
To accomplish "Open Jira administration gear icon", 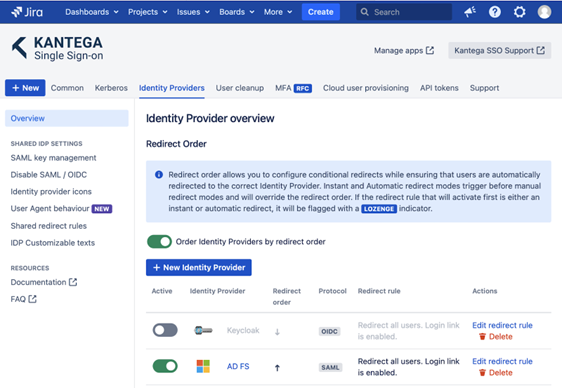I will coord(519,12).
